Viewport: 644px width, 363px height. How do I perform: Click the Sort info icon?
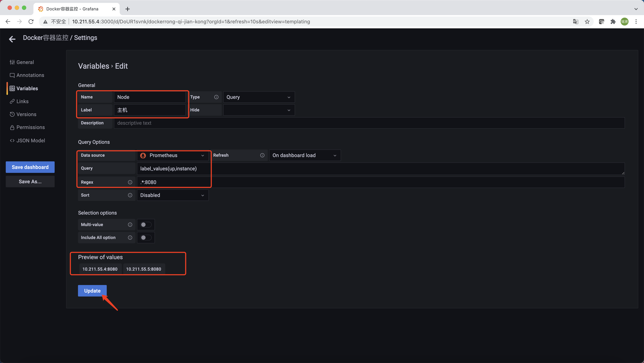click(130, 195)
